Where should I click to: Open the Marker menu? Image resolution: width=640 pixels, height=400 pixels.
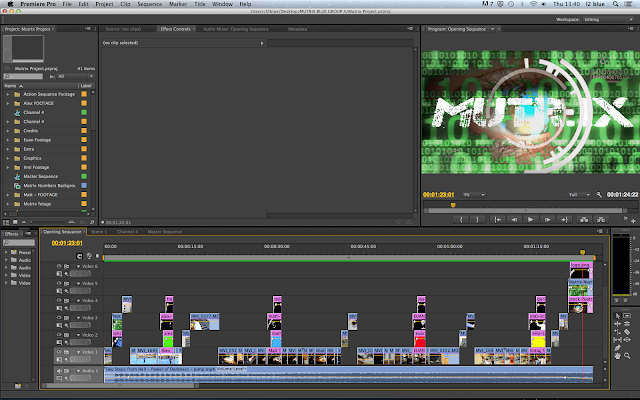[178, 4]
